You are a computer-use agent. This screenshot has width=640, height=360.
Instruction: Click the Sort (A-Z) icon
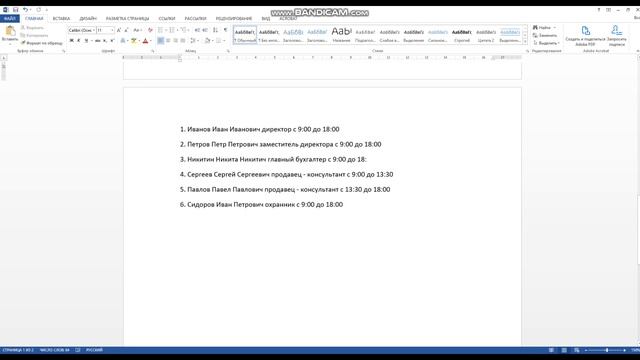[x=216, y=30]
